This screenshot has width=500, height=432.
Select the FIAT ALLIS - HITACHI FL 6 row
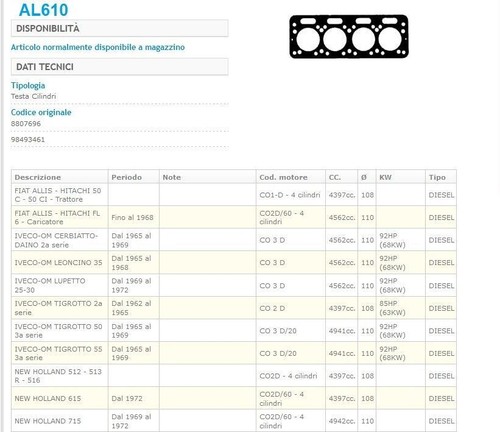click(x=234, y=217)
